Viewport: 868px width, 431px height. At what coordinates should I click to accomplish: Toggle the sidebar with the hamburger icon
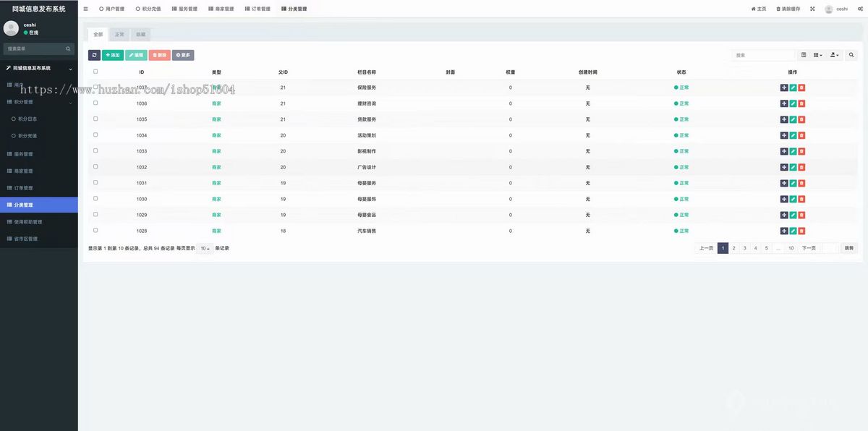click(x=85, y=9)
